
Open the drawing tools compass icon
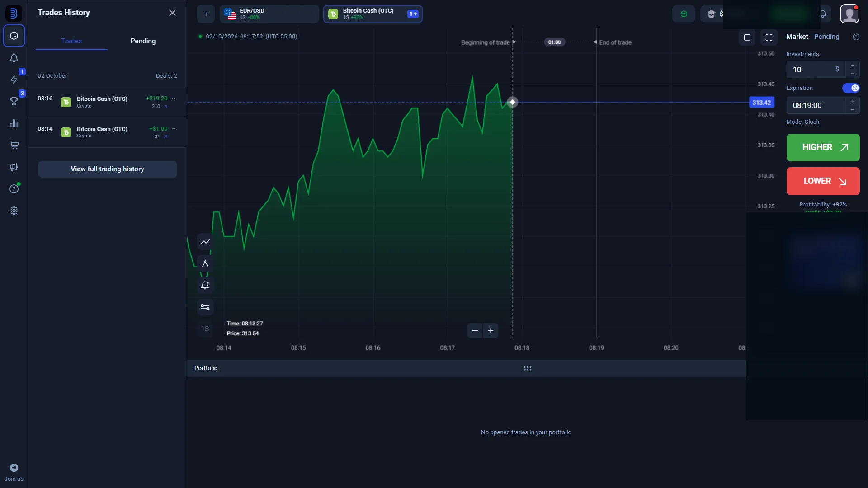coord(205,263)
